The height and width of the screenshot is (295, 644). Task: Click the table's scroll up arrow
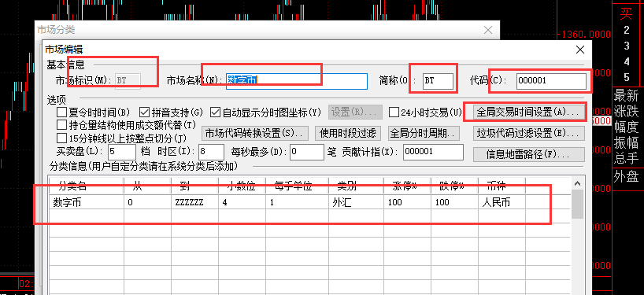point(577,183)
